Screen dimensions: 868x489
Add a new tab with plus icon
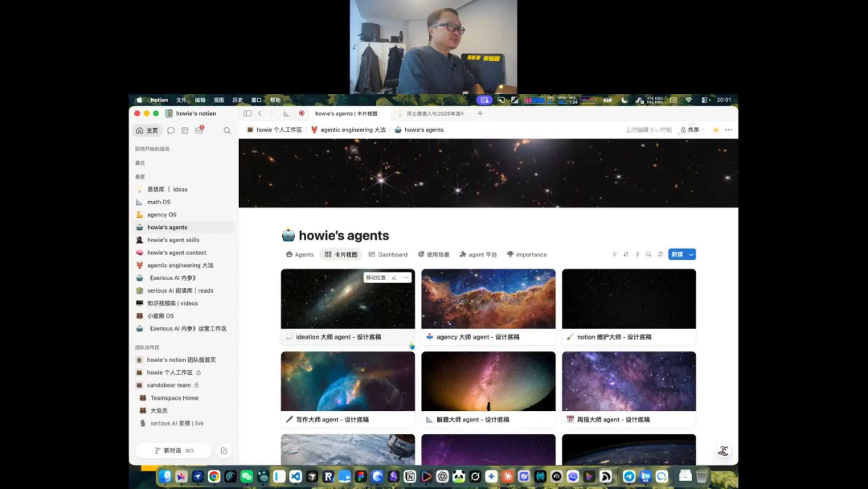pyautogui.click(x=480, y=113)
